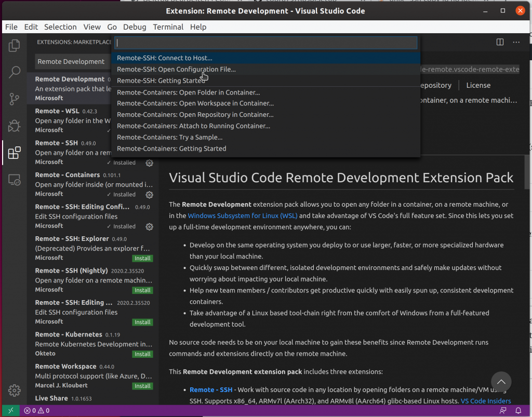
Task: Open the Go menu
Action: [112, 27]
